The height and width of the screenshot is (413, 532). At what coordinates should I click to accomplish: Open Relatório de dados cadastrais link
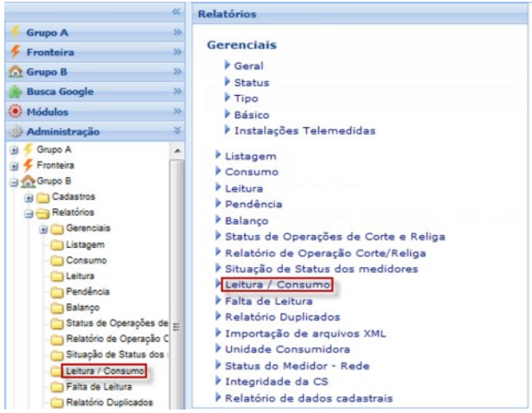[x=308, y=398]
